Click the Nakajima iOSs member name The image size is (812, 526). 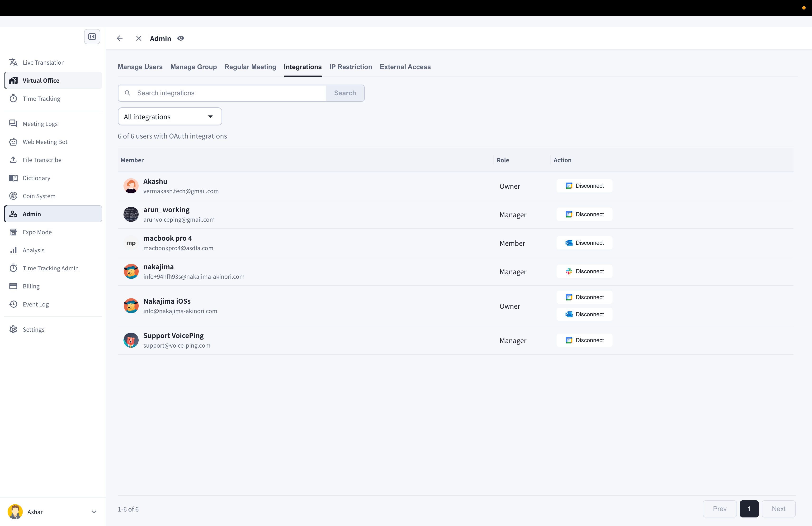click(x=167, y=301)
